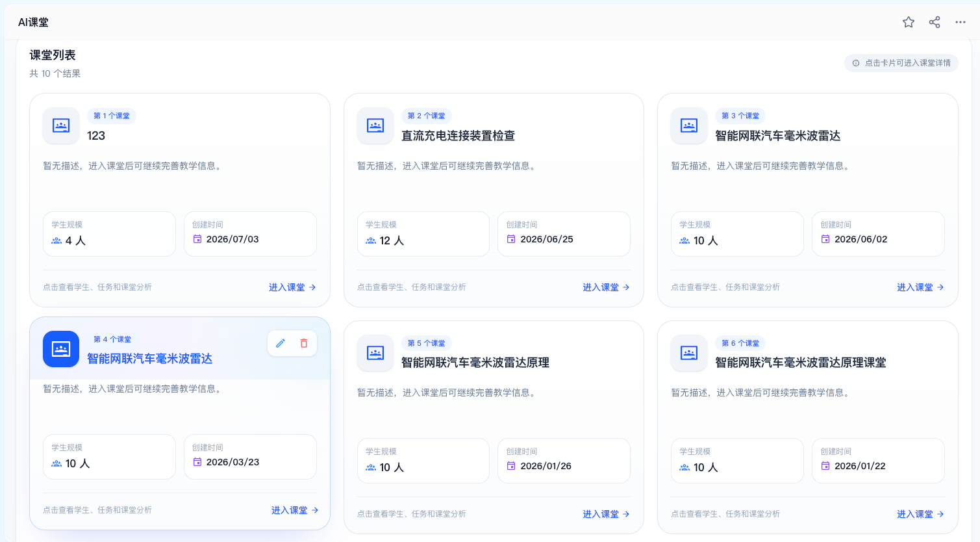This screenshot has width=980, height=542.
Task: Delete 第 4 个课堂 with trash icon
Action: [x=304, y=343]
